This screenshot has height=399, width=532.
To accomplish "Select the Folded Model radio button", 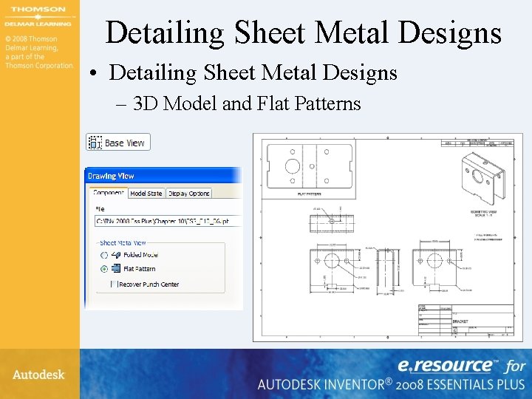I will [104, 255].
